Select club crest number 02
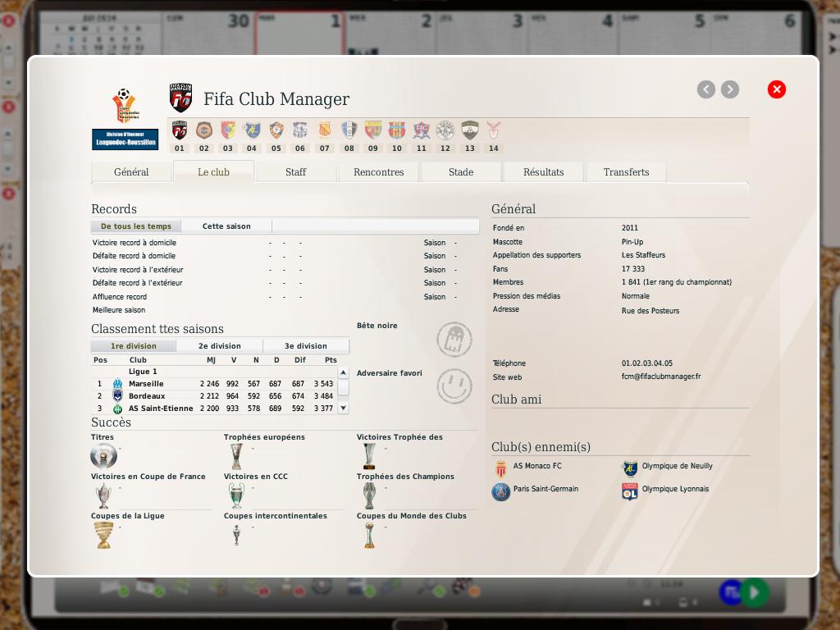Viewport: 840px width, 630px height. click(204, 130)
